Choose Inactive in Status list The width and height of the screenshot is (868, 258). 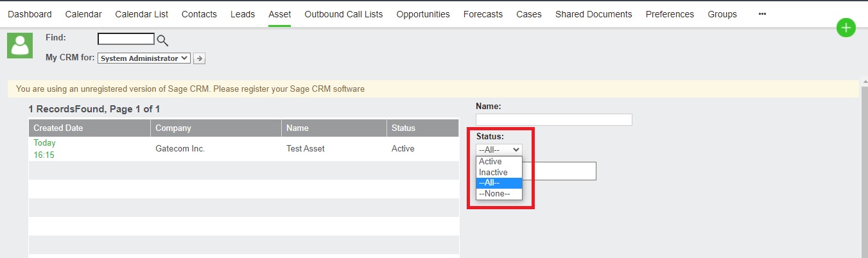(499, 173)
